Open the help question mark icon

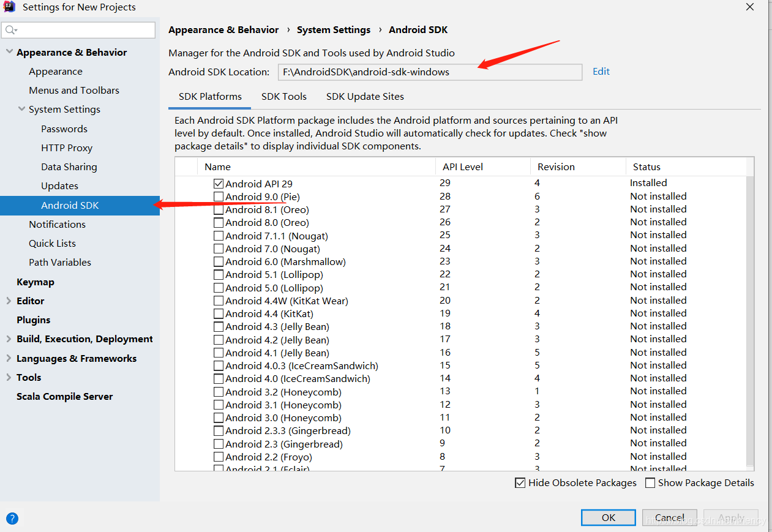pos(12,519)
